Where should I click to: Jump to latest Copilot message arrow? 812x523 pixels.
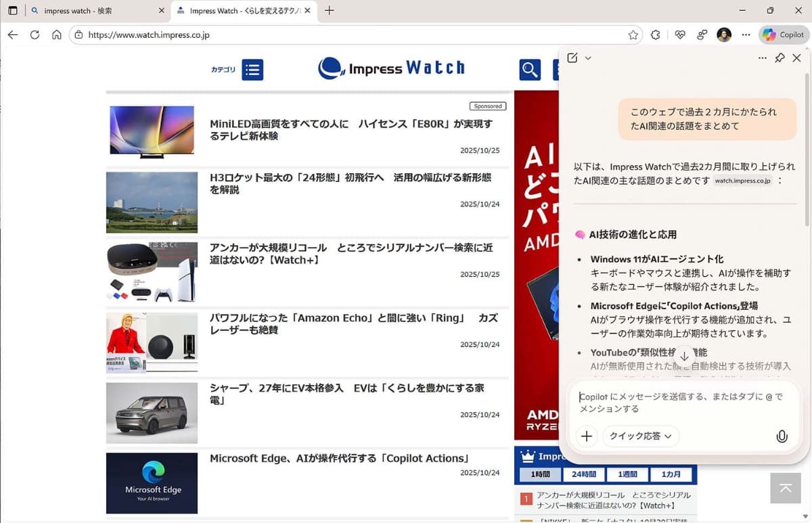684,356
